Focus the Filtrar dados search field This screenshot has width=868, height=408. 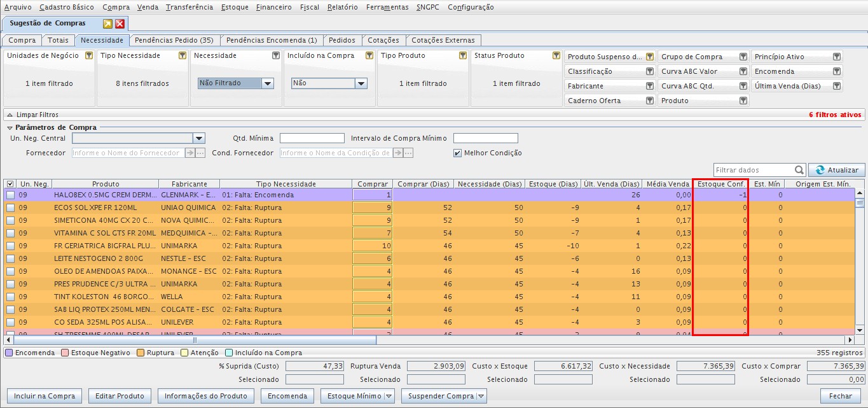click(x=754, y=170)
